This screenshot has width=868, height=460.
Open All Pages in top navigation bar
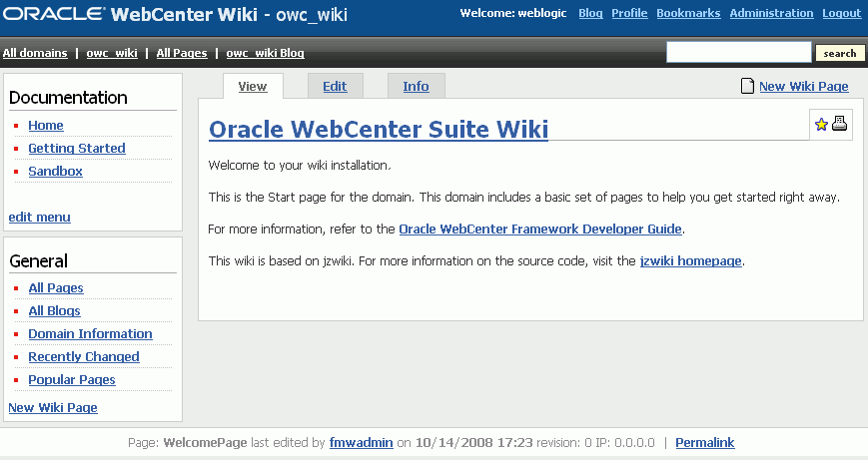tap(182, 53)
